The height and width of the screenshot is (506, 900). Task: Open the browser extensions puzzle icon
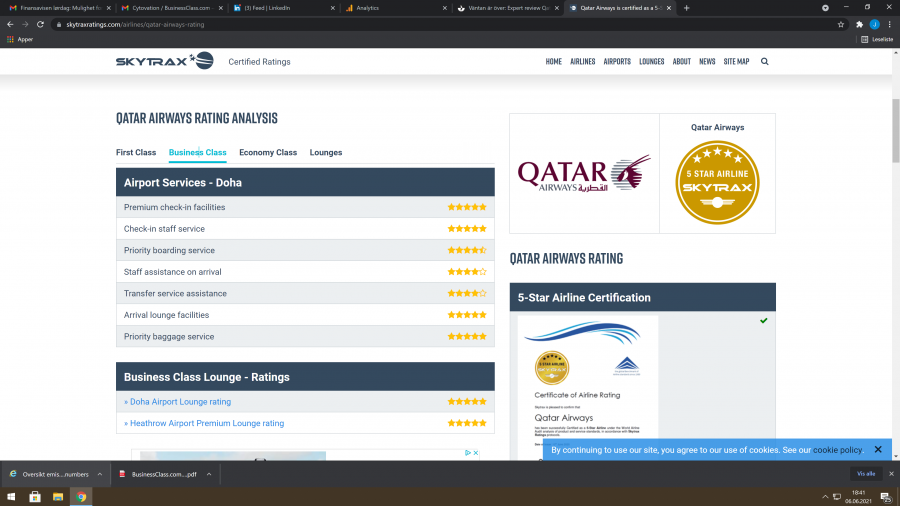(859, 24)
